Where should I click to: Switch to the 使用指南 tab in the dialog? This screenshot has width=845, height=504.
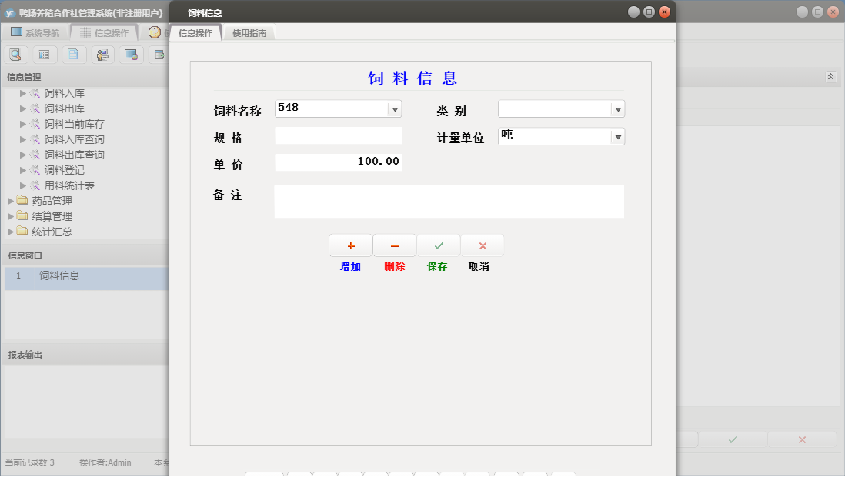click(249, 33)
